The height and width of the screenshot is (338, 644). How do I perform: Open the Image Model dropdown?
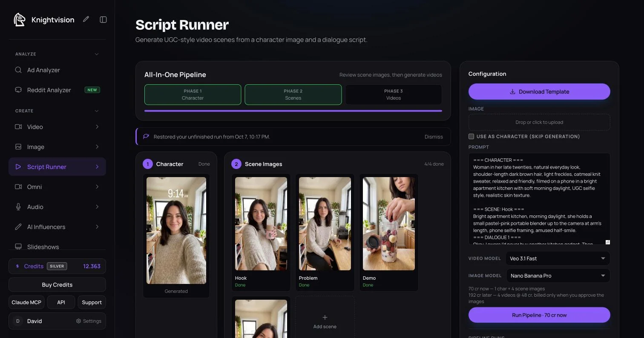point(558,275)
